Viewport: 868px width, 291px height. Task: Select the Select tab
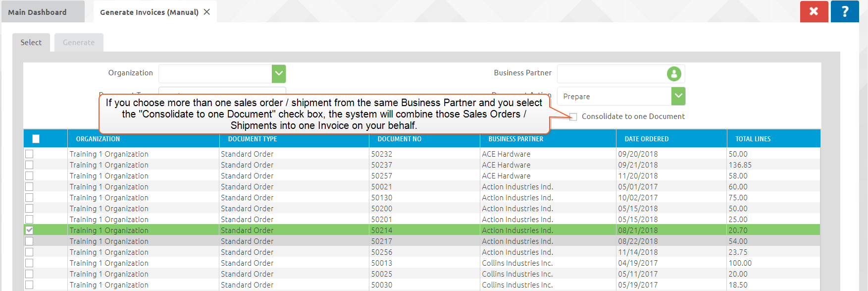(x=31, y=43)
